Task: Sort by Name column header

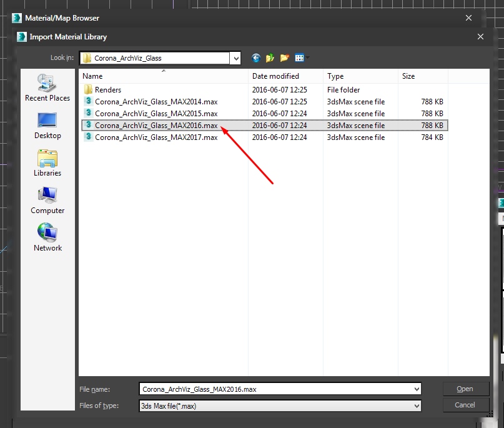Action: (x=163, y=76)
